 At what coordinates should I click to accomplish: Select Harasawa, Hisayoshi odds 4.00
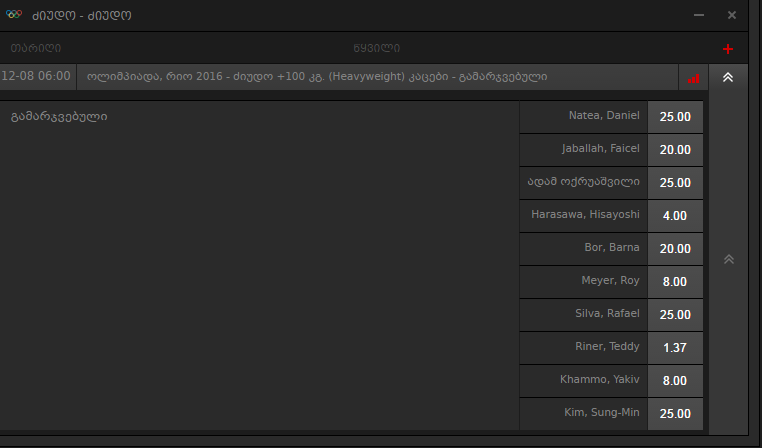pos(675,216)
